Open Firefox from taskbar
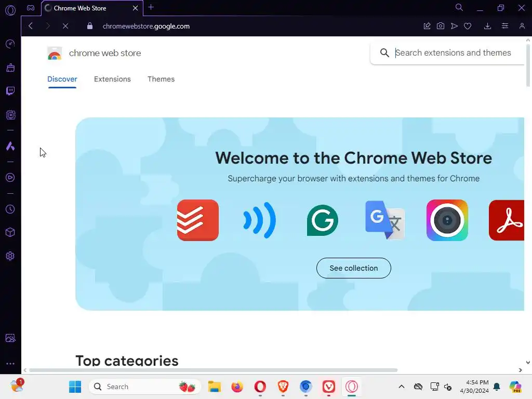This screenshot has width=532, height=399. pos(237,387)
